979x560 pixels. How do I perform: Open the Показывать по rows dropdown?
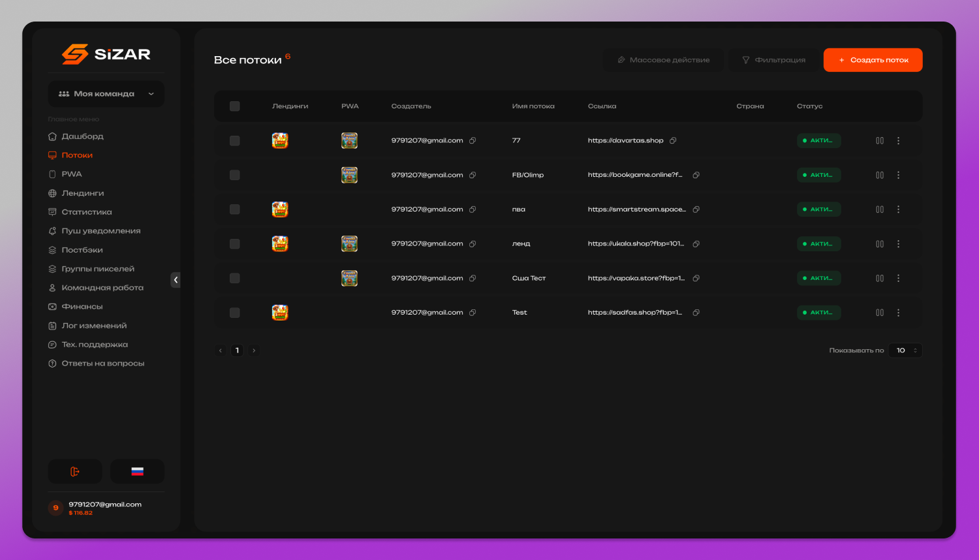(x=905, y=350)
